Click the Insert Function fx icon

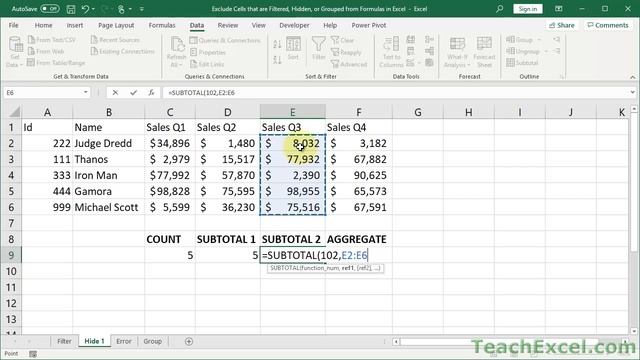(151, 93)
